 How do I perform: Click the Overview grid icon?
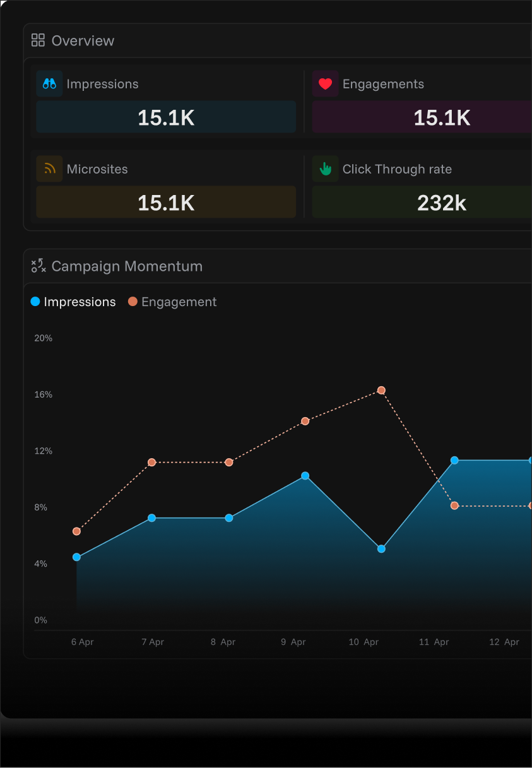[38, 40]
